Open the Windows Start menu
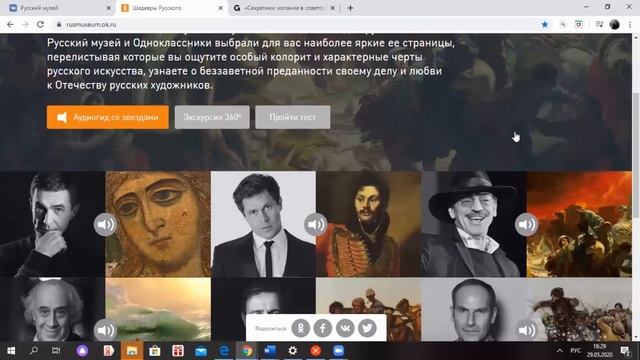 [11, 351]
